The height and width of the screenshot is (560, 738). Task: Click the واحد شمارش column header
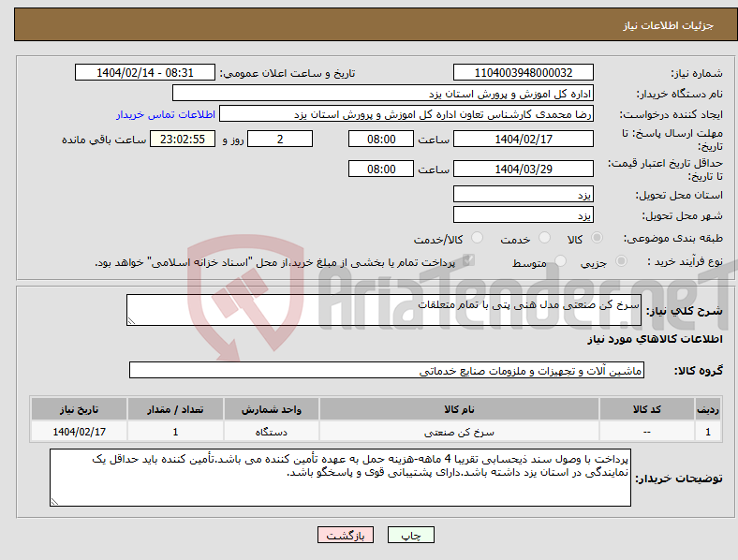pyautogui.click(x=272, y=409)
